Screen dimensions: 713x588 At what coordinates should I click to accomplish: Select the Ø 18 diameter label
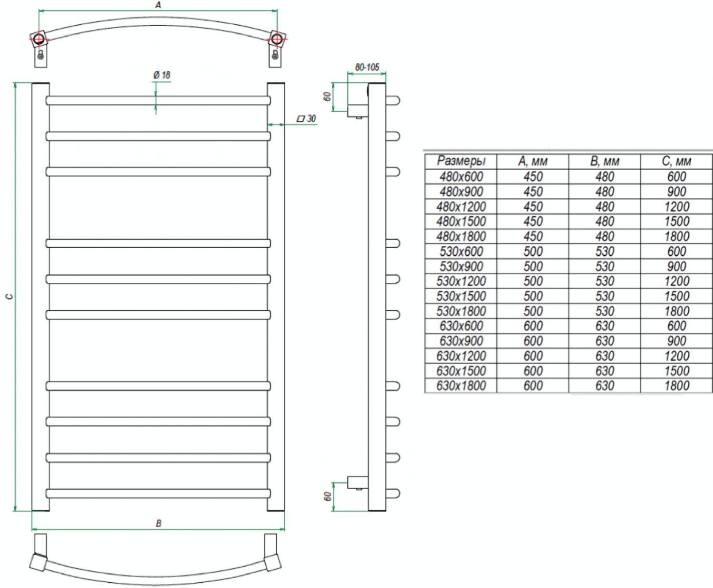[162, 75]
